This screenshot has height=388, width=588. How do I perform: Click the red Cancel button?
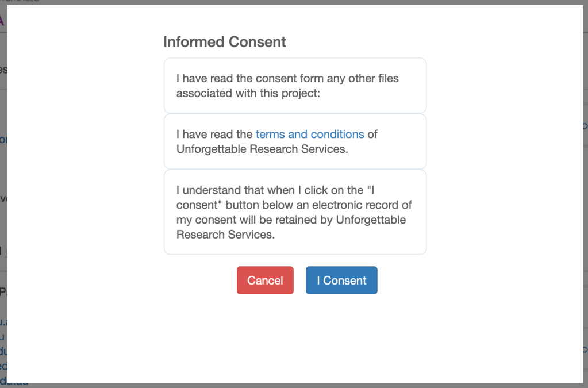265,280
